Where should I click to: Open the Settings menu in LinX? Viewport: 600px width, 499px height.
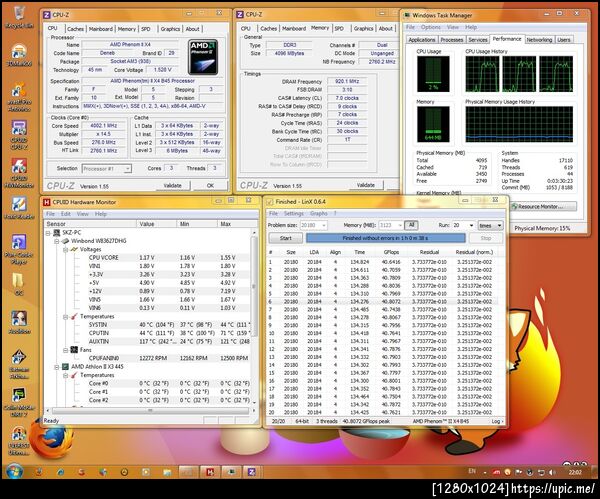click(293, 214)
